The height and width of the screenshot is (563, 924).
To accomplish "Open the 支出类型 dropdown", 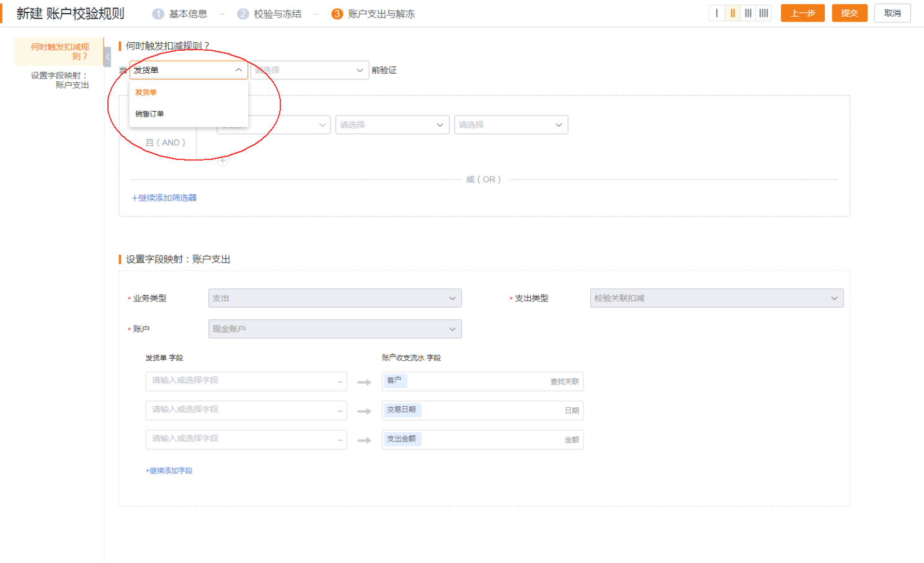I will click(717, 298).
